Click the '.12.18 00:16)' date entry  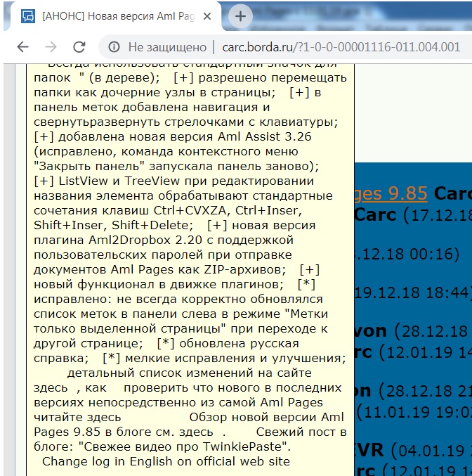click(x=407, y=254)
